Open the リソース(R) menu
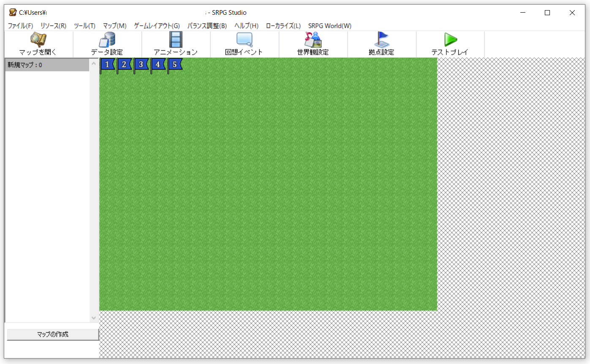Viewport: 590px width, 364px height. pos(53,26)
